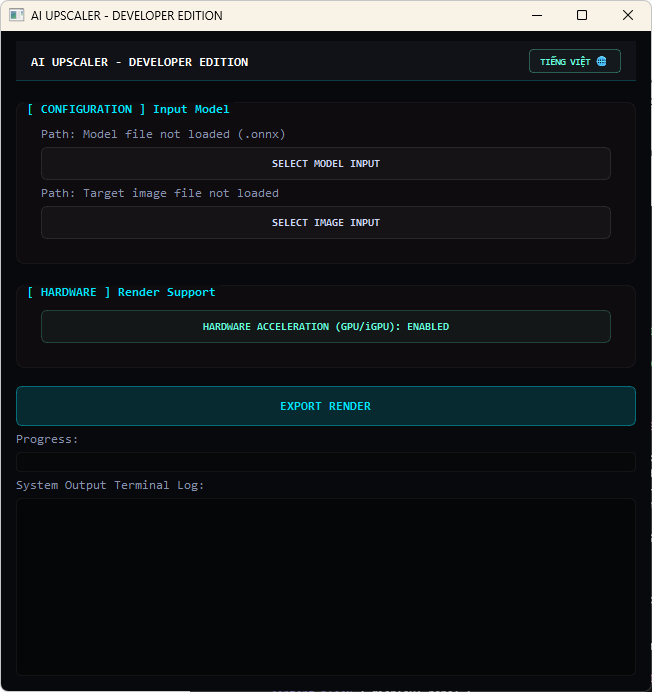Click the progress bar below Progress label

(326, 462)
